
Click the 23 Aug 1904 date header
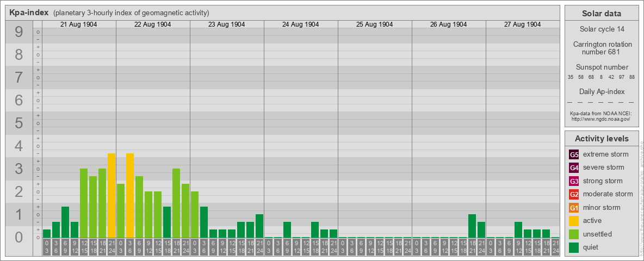[x=227, y=24]
